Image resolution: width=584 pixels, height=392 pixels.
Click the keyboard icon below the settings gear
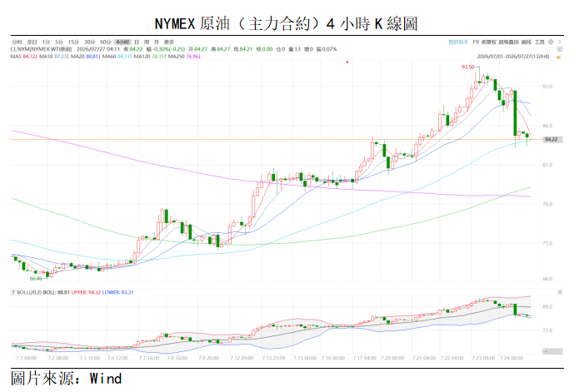pos(559,49)
